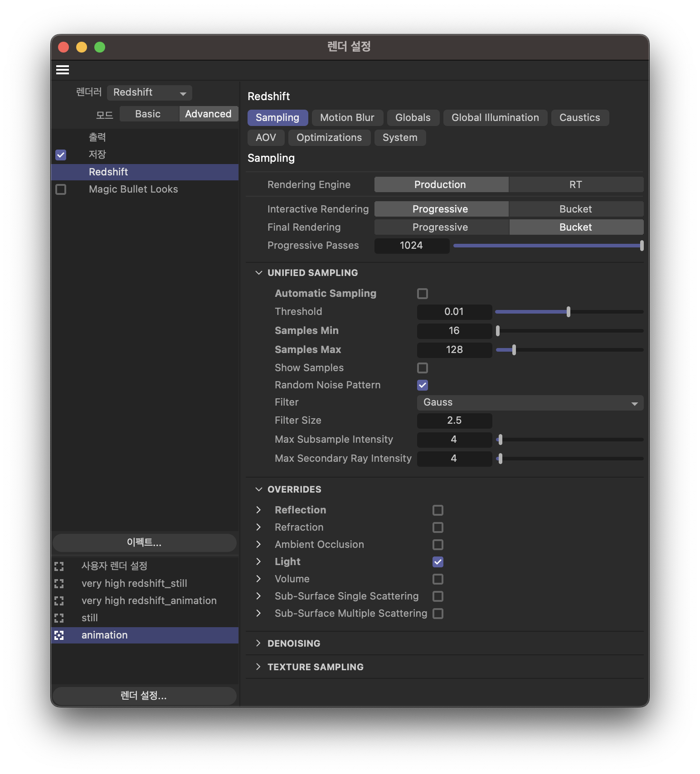Select Advanced mode
The image size is (700, 774).
tap(209, 114)
